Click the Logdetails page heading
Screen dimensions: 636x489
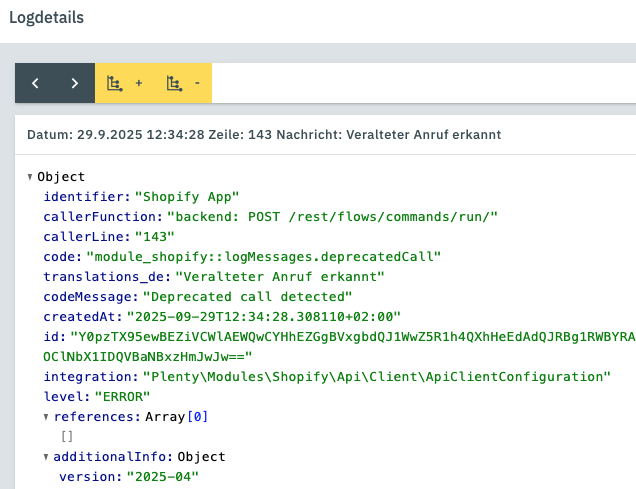click(x=46, y=17)
